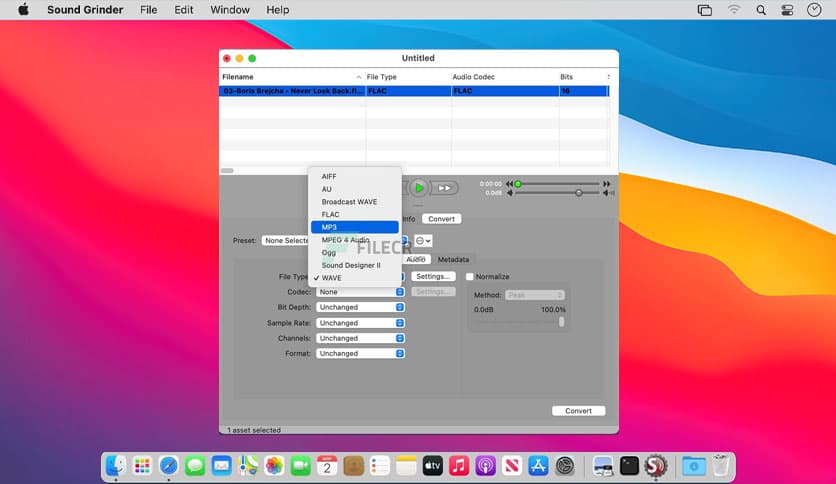This screenshot has height=484, width=836.
Task: Open the Sound Grinder dock icon
Action: [x=656, y=465]
